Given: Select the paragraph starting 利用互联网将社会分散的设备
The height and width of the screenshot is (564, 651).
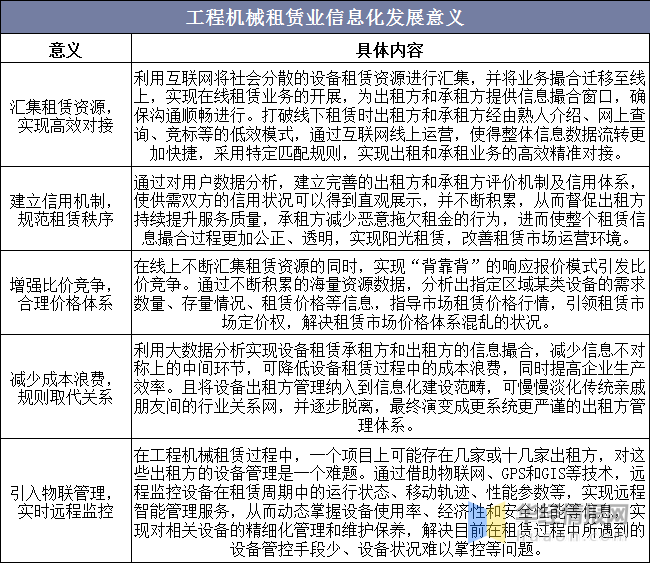Looking at the screenshot, I should [x=390, y=115].
